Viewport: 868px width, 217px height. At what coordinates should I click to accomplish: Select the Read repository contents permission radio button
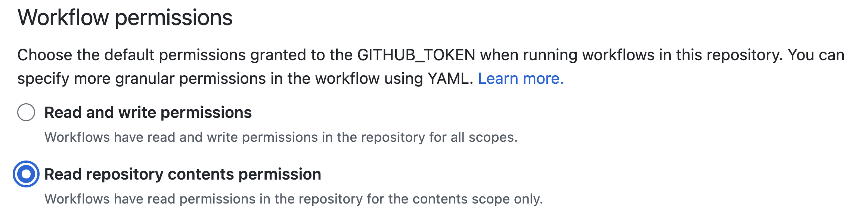26,174
